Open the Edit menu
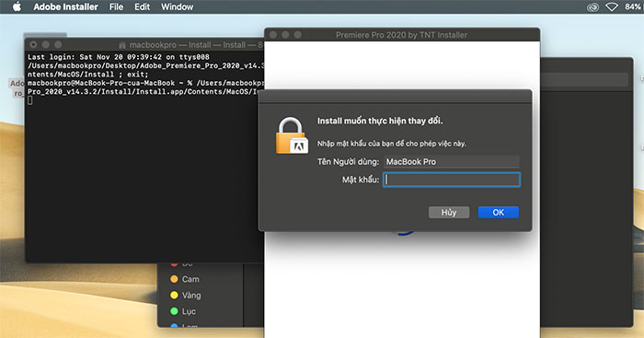Viewport: 644px width, 338px height. click(x=142, y=7)
